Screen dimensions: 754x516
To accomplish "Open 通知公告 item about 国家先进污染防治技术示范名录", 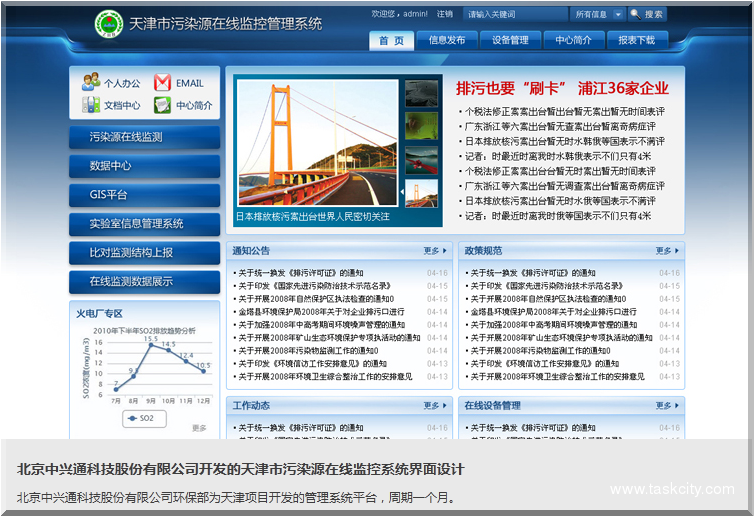I will (x=314, y=286).
